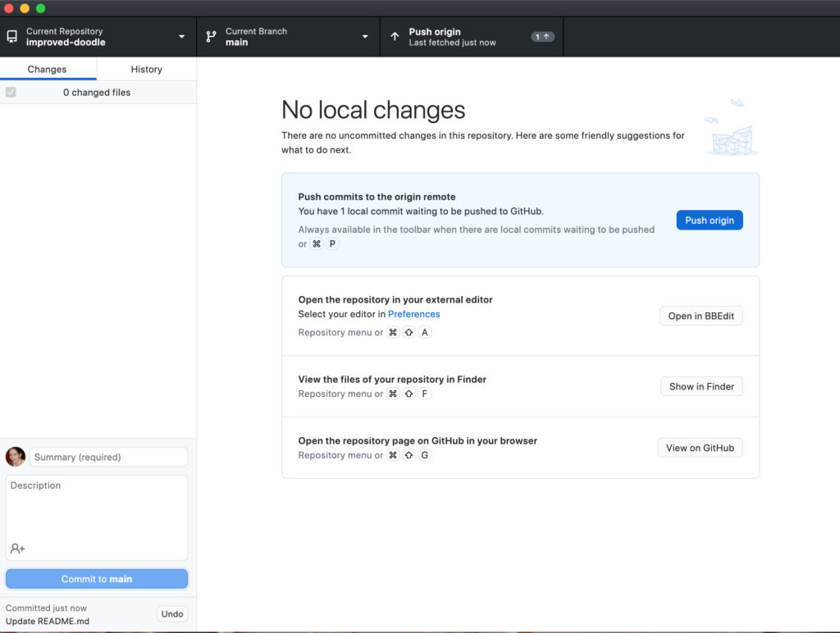Click the repository icon beside Current Repository
The image size is (840, 633).
11,36
